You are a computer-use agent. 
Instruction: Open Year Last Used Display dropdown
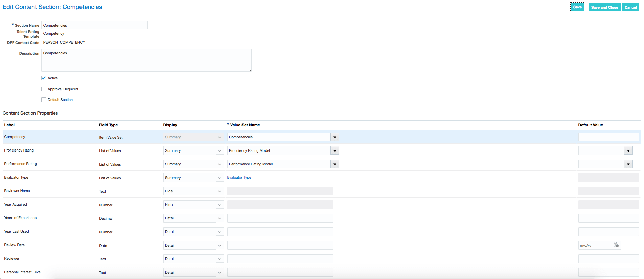[193, 232]
